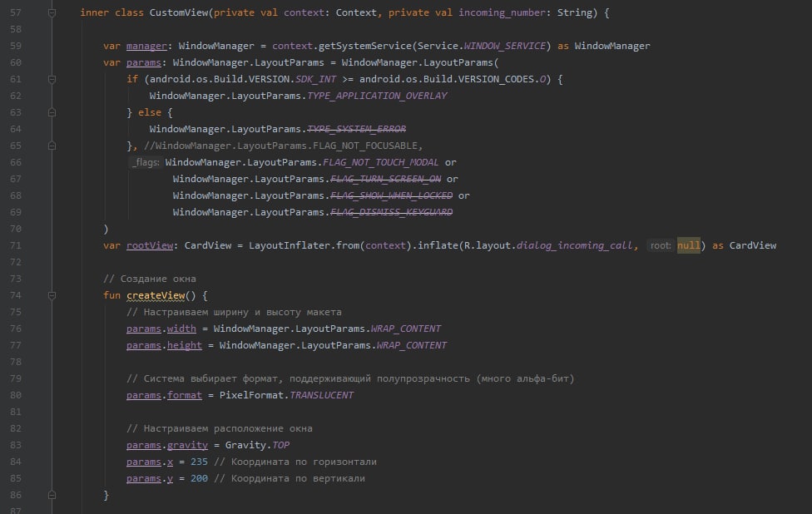Image resolution: width=812 pixels, height=514 pixels.
Task: Click the value 200 on line 85
Action: point(199,478)
